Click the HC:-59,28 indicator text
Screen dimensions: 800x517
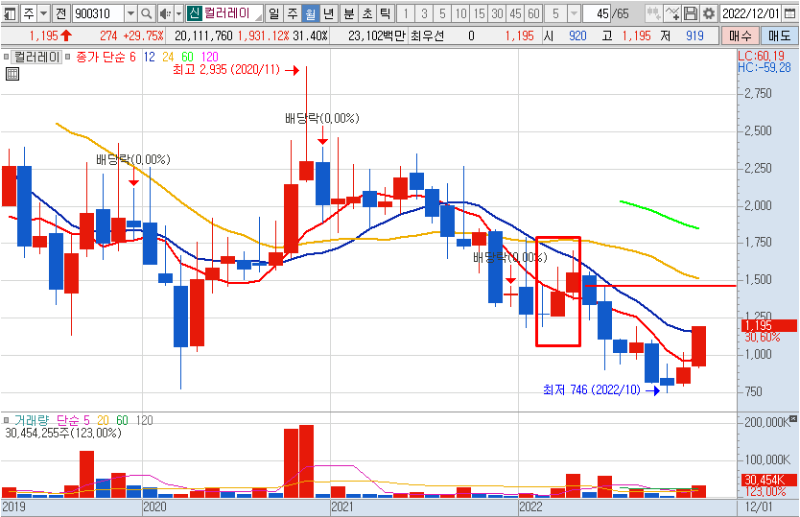(x=764, y=67)
